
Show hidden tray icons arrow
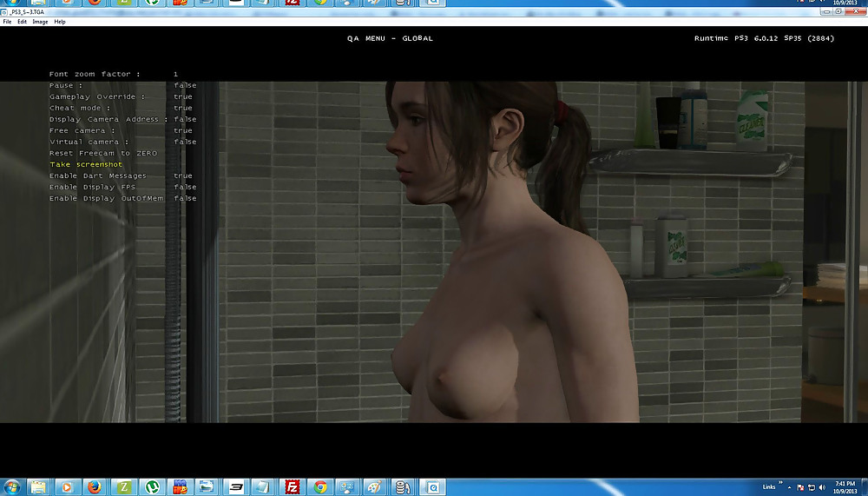[790, 487]
